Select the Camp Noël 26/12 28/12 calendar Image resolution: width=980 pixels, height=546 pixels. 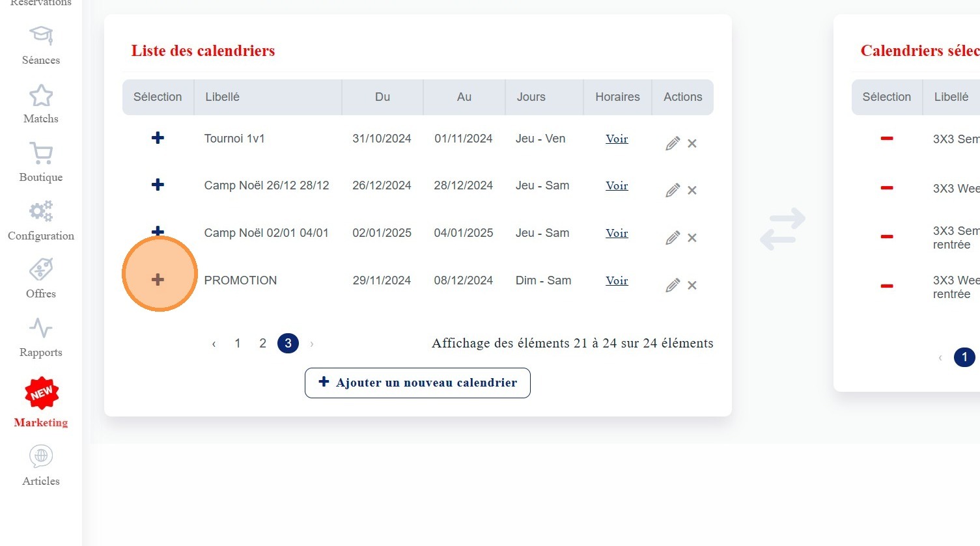click(x=158, y=185)
